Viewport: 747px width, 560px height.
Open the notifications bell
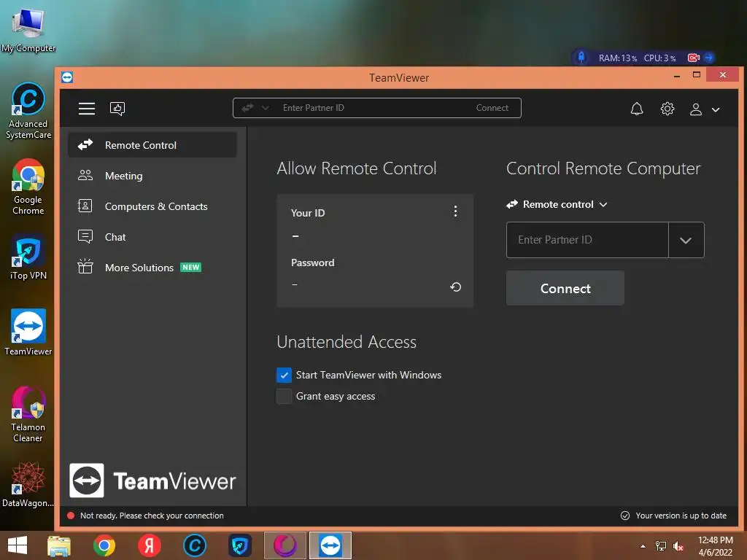637,109
